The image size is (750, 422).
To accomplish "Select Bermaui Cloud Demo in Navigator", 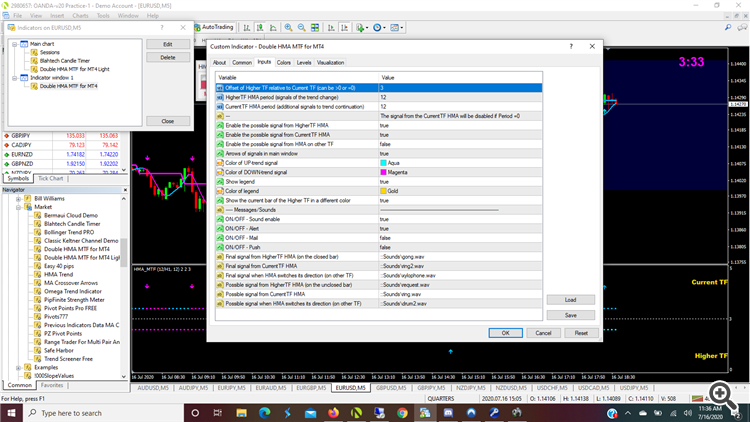I will (x=70, y=215).
